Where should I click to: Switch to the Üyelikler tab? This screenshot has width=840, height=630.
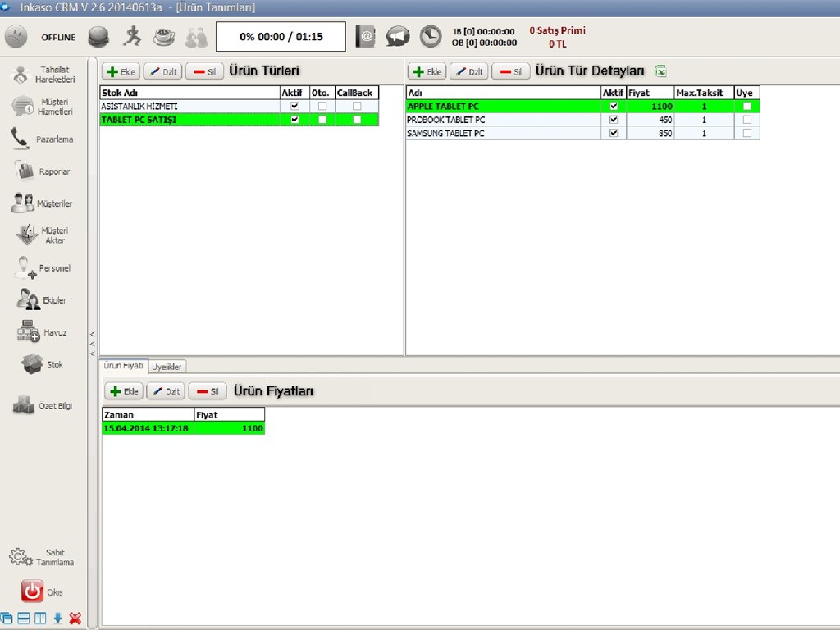click(167, 367)
